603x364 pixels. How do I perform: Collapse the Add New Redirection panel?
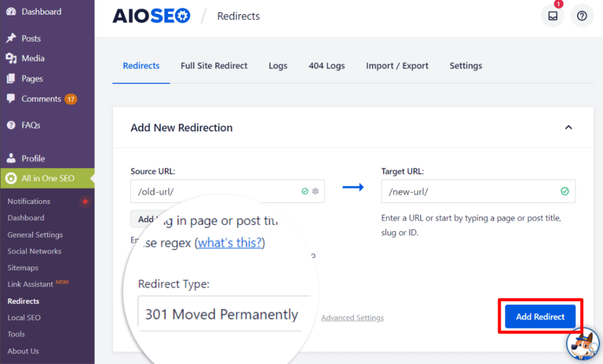tap(568, 127)
